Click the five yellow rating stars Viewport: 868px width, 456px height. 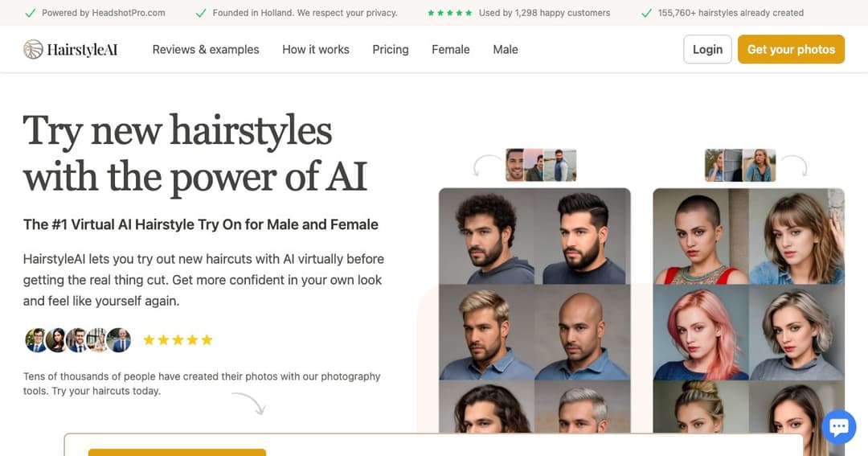click(178, 339)
